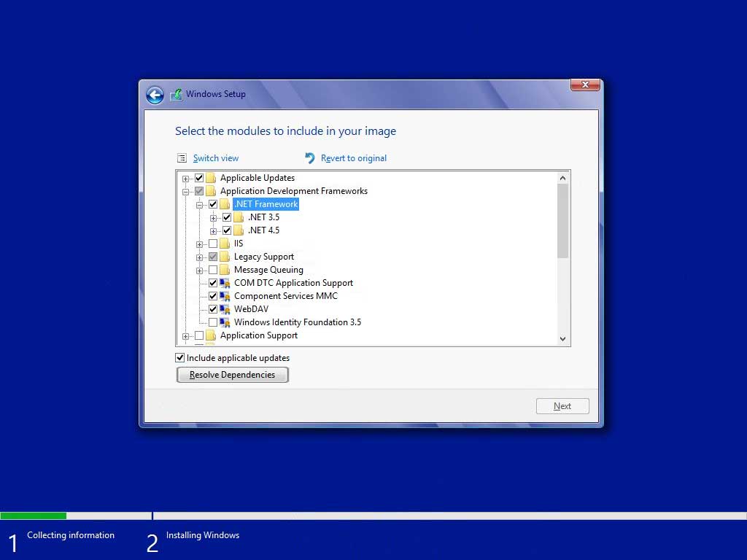This screenshot has width=747, height=560.
Task: Expand the Message Queuing node
Action: pos(199,271)
